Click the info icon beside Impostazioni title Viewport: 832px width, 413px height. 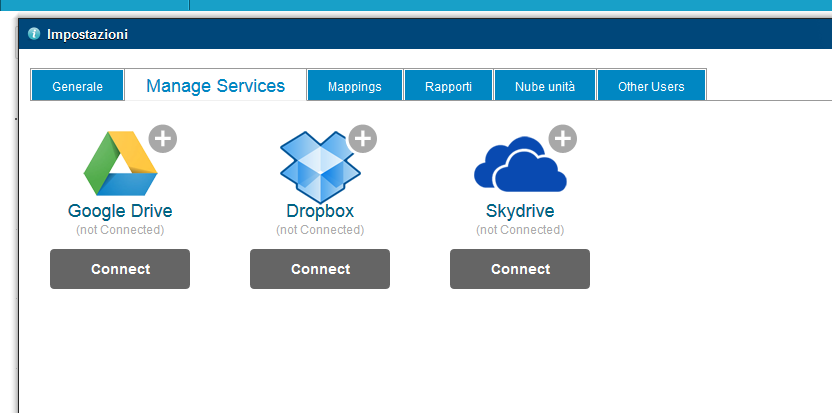(34, 34)
